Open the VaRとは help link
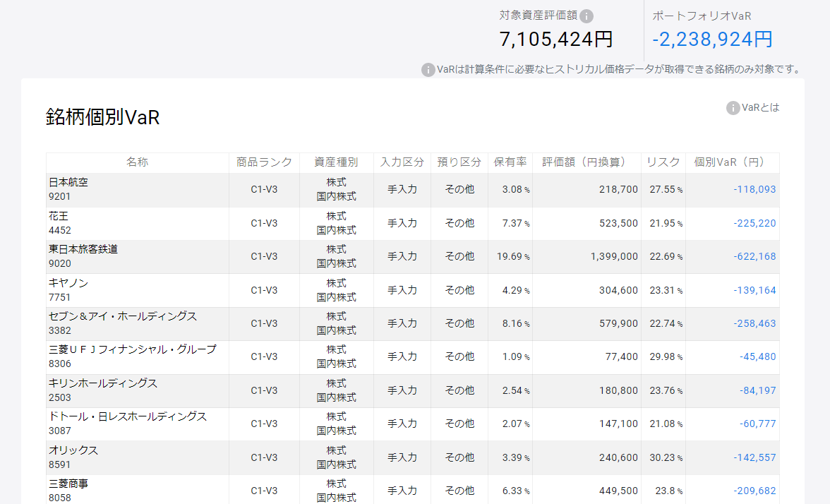This screenshot has height=504, width=830. click(x=761, y=107)
